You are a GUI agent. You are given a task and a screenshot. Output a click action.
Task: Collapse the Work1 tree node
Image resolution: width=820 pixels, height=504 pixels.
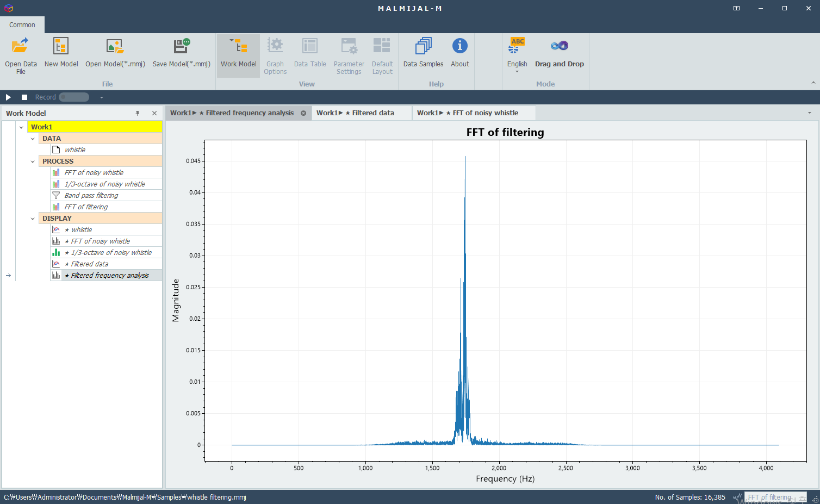click(x=21, y=127)
